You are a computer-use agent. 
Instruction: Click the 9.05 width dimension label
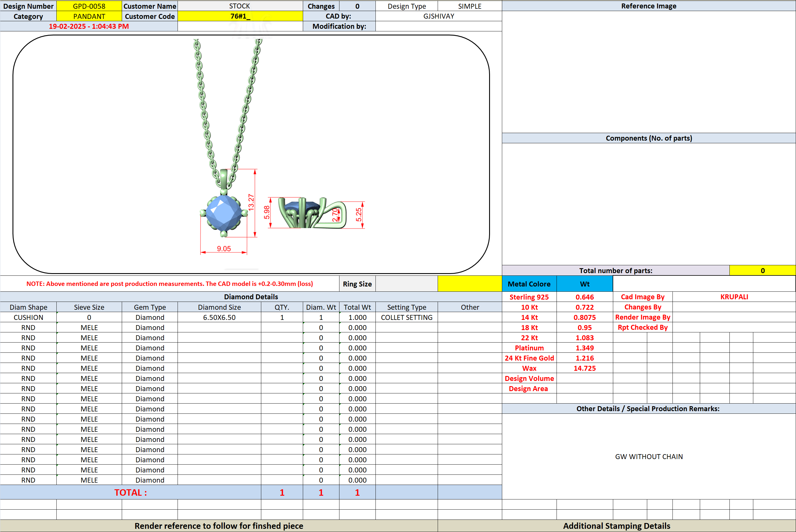(x=224, y=249)
